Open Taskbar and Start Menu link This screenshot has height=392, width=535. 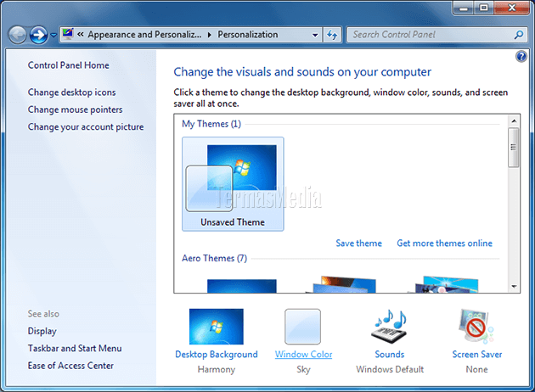tap(75, 349)
